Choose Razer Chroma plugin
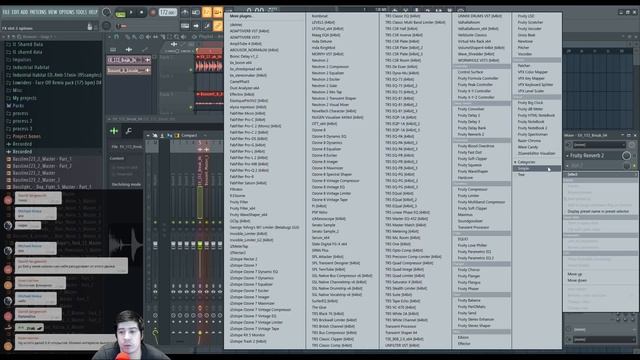640x360 pixels. (x=529, y=140)
